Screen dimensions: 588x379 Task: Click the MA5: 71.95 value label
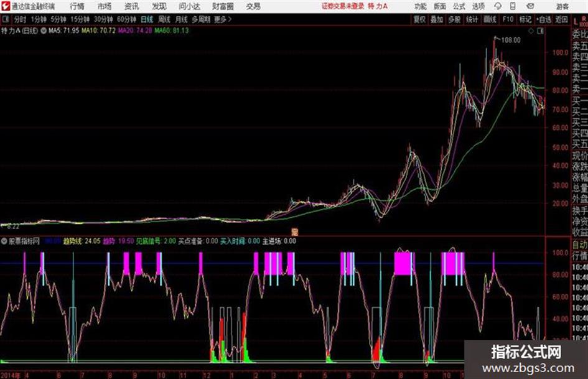63,30
